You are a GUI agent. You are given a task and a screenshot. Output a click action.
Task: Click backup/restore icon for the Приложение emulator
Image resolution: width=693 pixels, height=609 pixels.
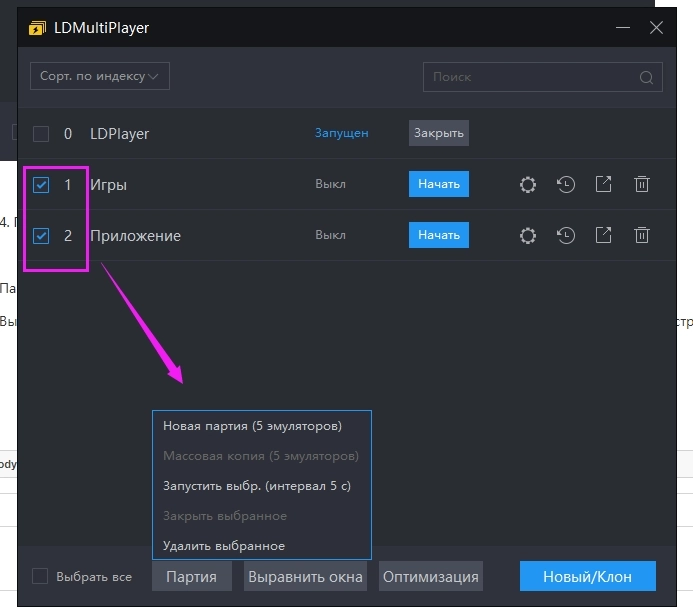point(566,236)
